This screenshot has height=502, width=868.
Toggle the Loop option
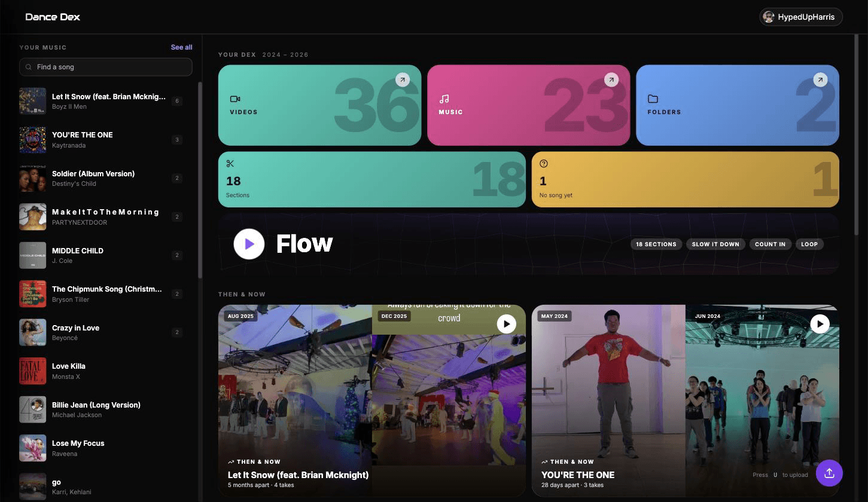pos(809,244)
